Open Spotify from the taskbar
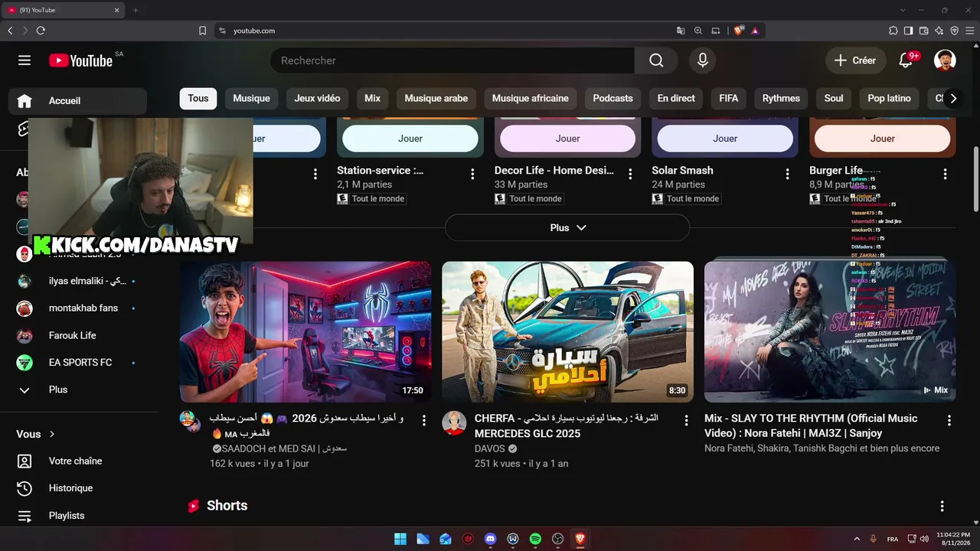980x551 pixels. [x=535, y=539]
